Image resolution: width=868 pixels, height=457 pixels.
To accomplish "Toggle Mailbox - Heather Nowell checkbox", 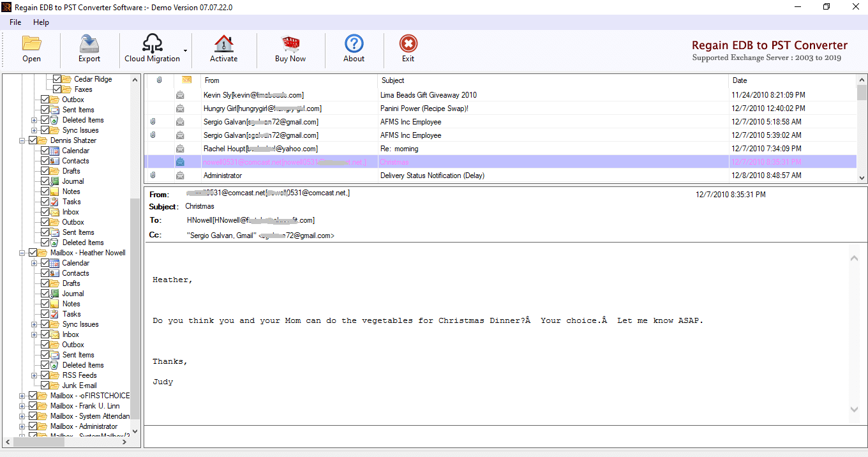I will click(33, 253).
